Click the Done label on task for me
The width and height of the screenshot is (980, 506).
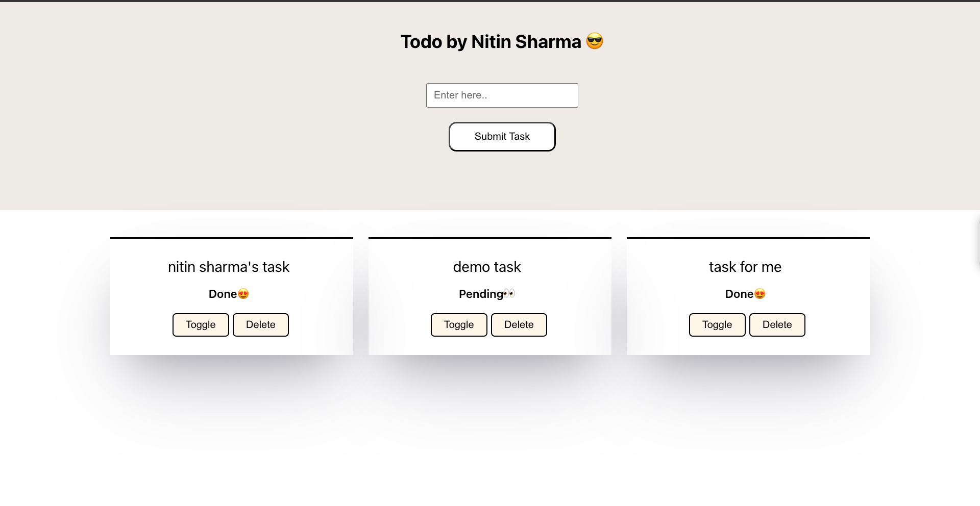pos(739,294)
